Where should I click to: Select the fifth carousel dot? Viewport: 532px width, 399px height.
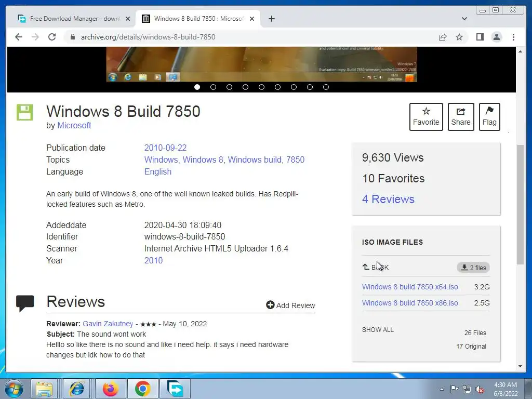click(261, 87)
